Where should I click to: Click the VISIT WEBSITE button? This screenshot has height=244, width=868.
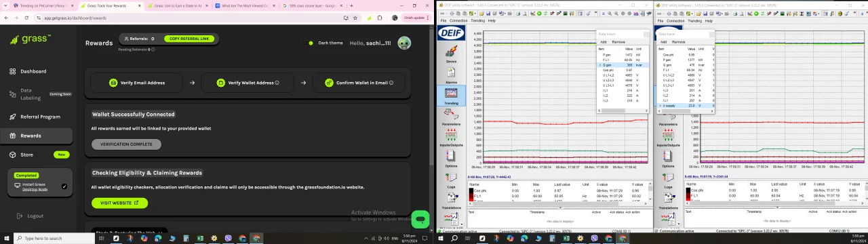(119, 203)
